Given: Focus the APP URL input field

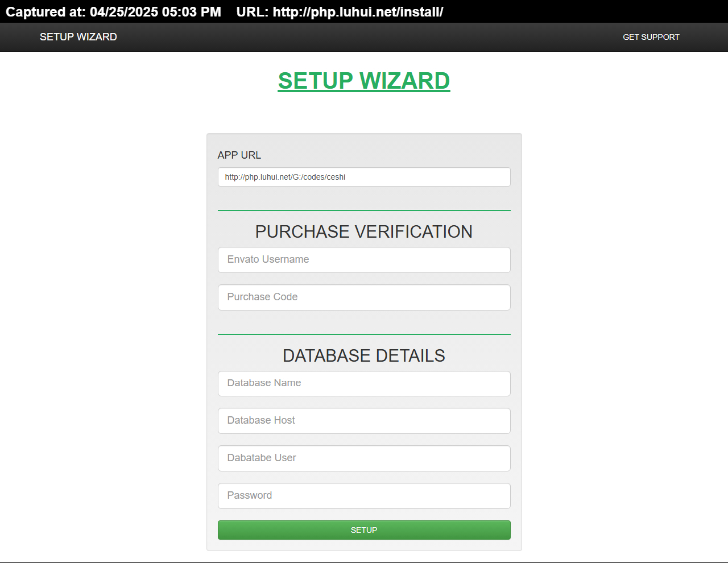Looking at the screenshot, I should click(363, 177).
